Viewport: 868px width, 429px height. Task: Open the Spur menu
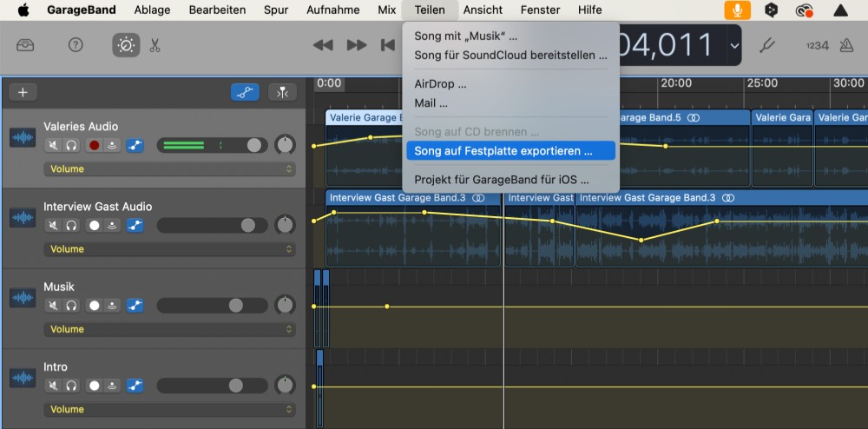tap(276, 10)
